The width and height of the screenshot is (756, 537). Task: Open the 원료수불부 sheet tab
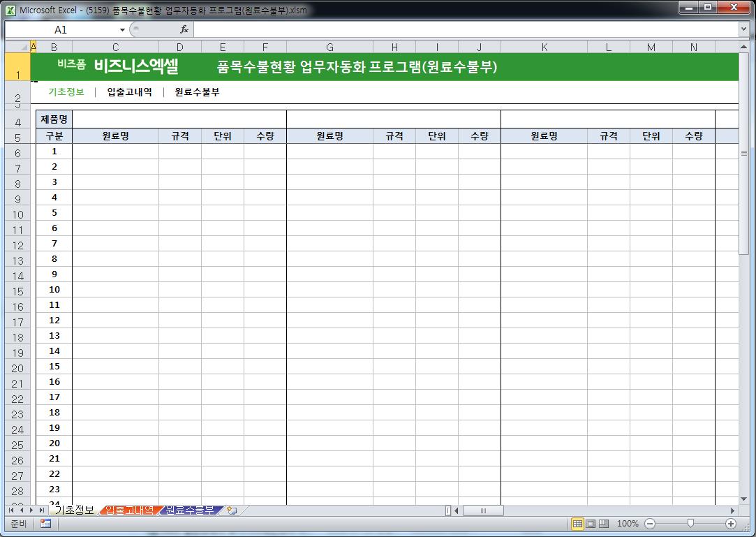191,510
